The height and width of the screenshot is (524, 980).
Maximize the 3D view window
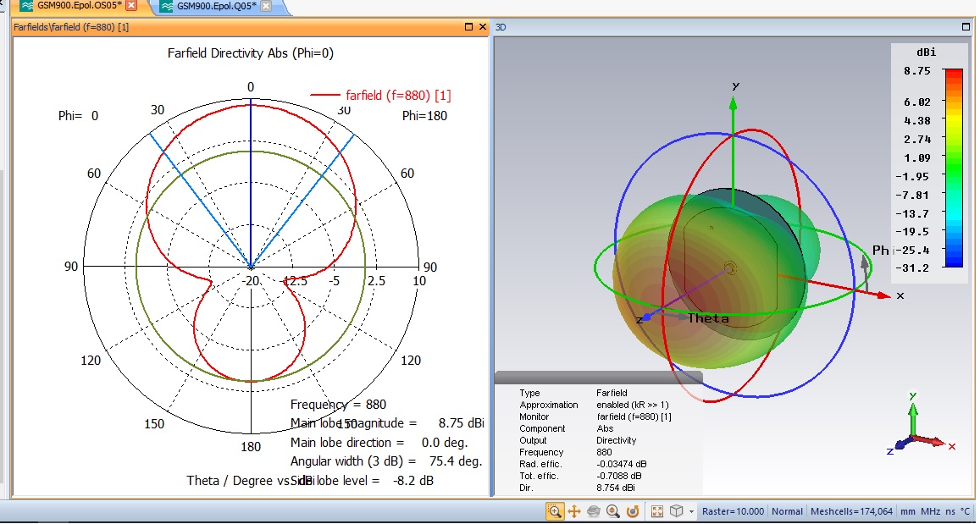click(x=965, y=27)
